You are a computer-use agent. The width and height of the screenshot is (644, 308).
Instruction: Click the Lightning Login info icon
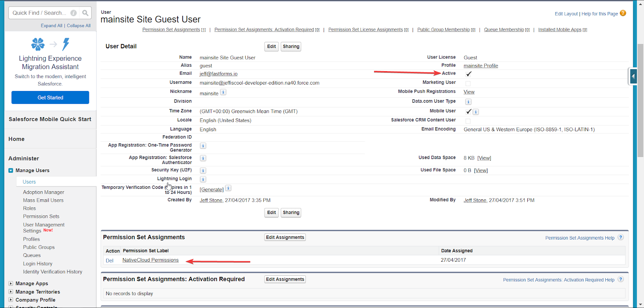pyautogui.click(x=203, y=179)
